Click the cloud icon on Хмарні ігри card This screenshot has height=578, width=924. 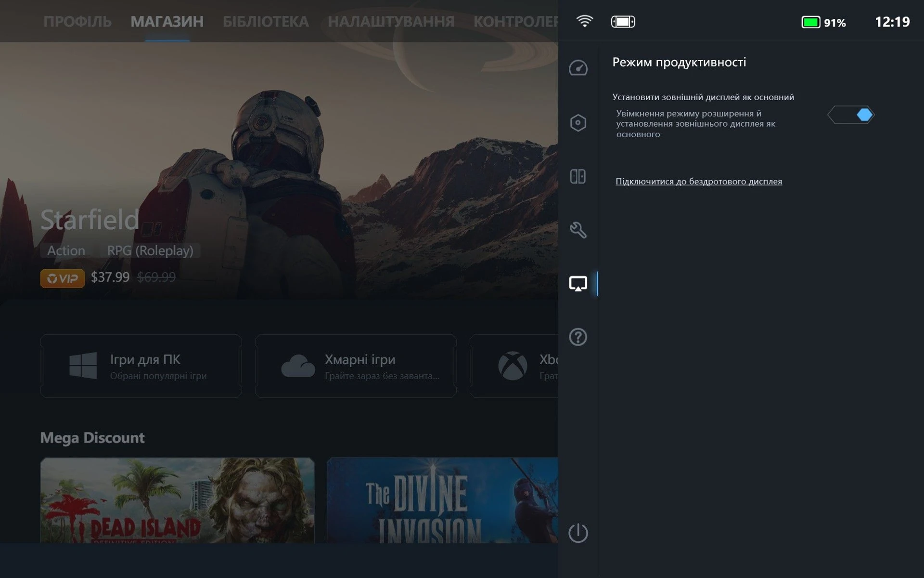298,366
